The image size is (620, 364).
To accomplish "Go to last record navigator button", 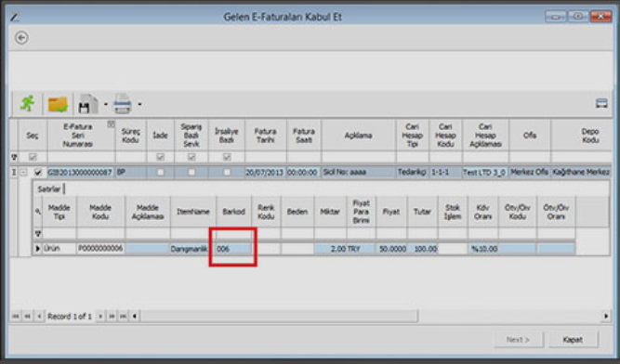I will point(124,317).
